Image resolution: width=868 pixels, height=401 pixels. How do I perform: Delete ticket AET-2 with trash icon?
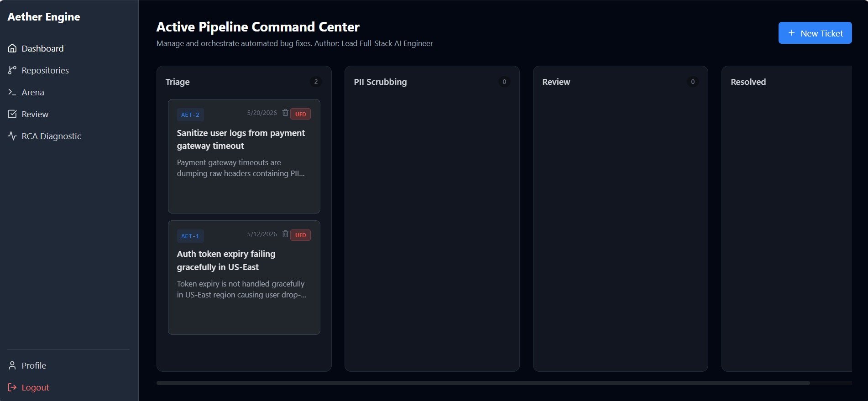tap(285, 113)
